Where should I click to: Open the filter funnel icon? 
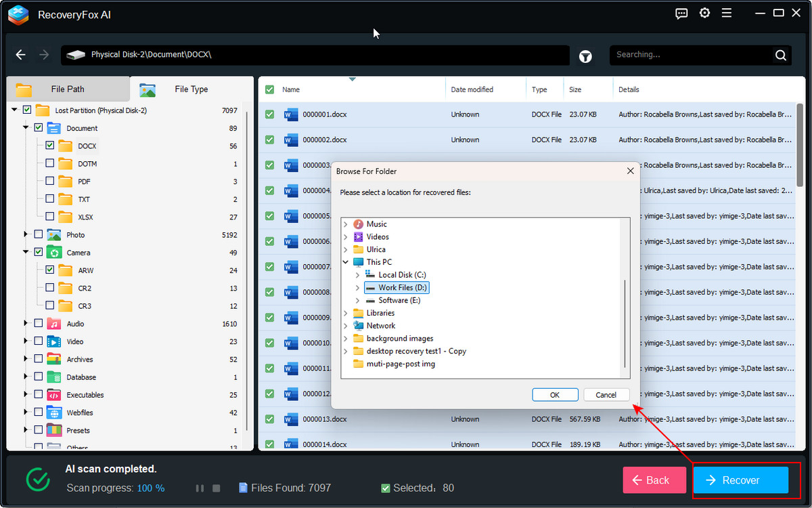585,57
